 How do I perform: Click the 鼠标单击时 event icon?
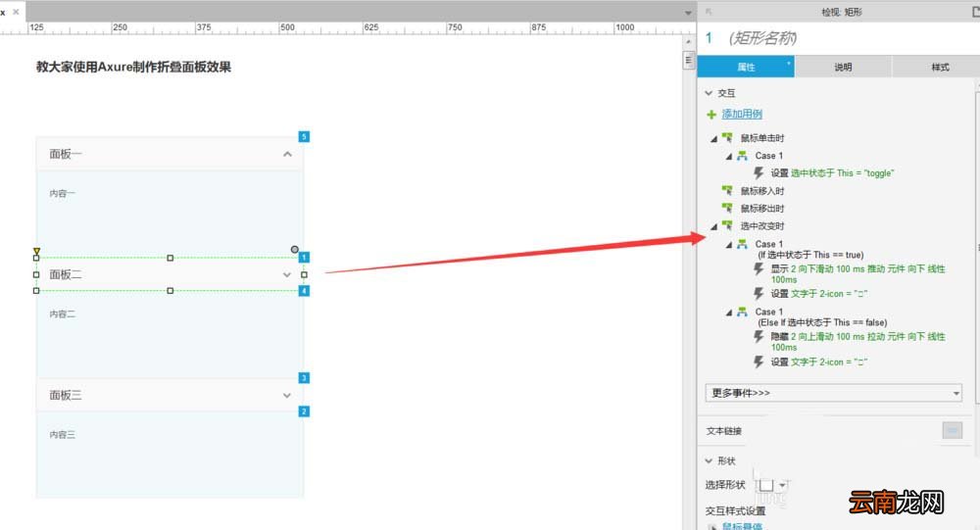(x=727, y=137)
